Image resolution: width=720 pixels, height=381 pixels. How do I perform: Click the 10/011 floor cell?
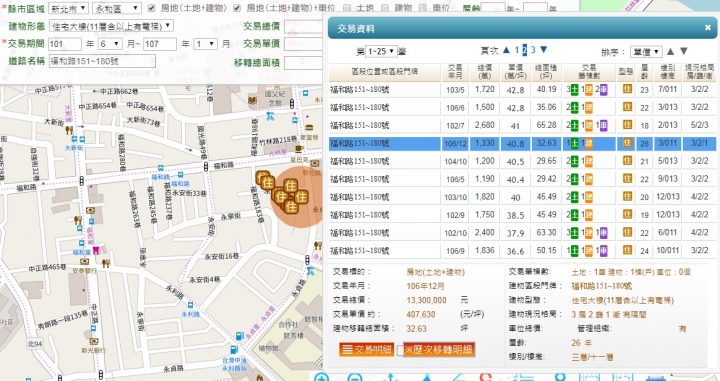point(667,251)
